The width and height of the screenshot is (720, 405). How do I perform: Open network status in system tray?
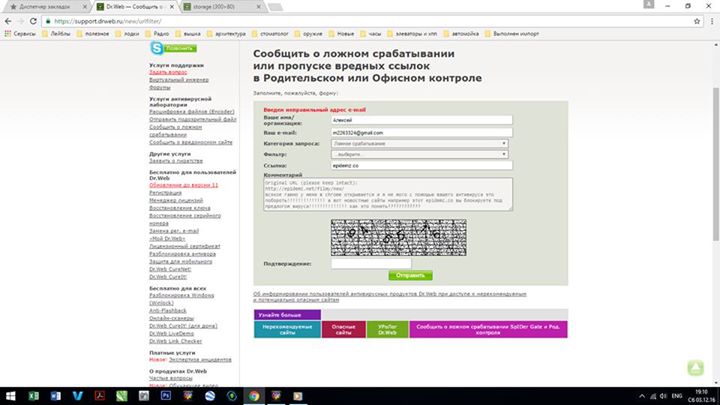[652, 396]
